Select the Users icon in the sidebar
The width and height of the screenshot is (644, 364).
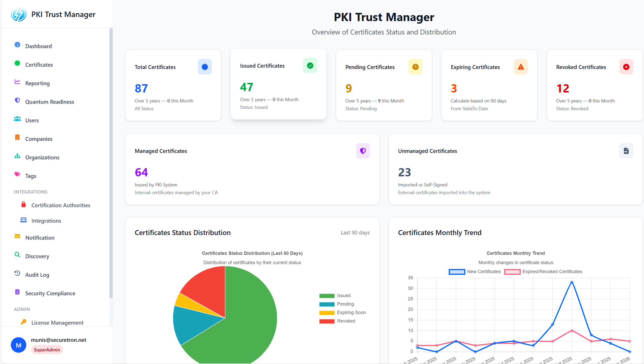(17, 119)
